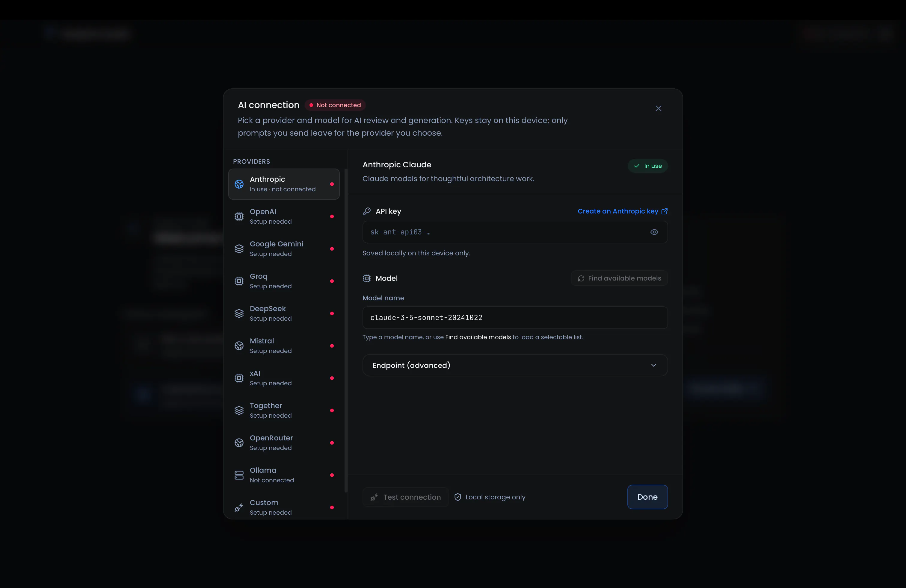The width and height of the screenshot is (906, 588).
Task: Click the OpenRouter provider icon
Action: [239, 443]
